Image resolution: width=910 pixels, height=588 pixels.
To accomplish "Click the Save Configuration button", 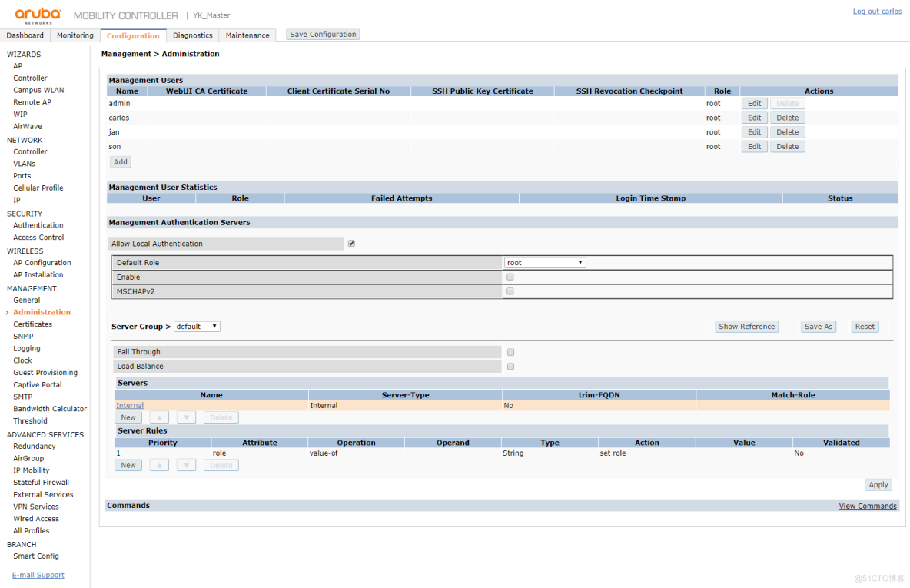I will (x=324, y=35).
